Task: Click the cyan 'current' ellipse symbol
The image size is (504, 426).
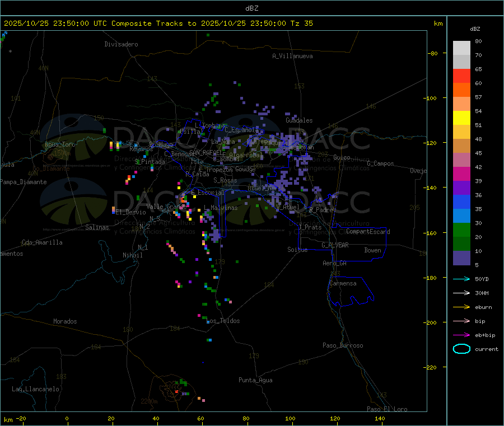Action: [x=461, y=349]
